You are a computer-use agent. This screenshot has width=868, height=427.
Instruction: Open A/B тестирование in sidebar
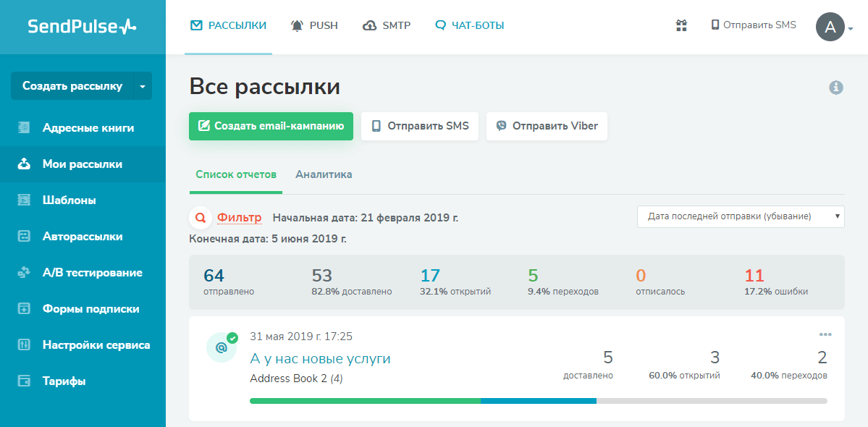pos(83,273)
